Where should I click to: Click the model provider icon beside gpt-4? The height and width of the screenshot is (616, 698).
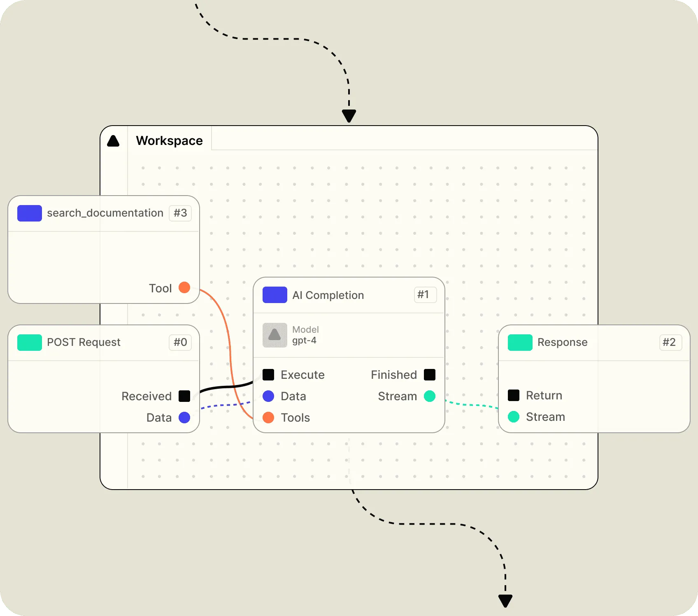point(275,335)
